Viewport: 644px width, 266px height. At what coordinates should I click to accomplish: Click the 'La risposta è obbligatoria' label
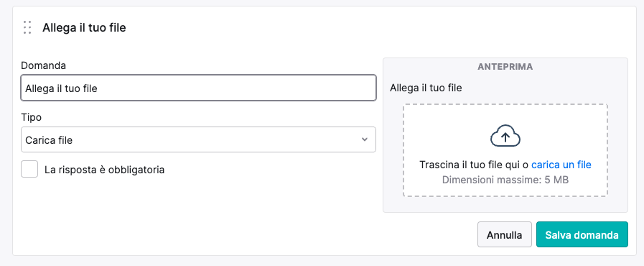coord(104,170)
